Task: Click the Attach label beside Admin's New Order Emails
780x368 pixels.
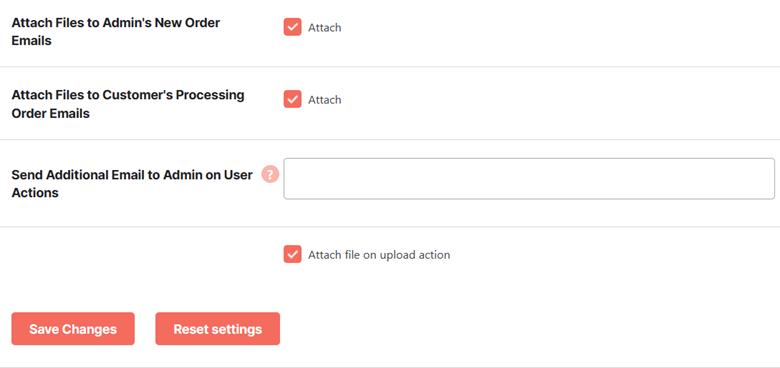Action: [x=324, y=27]
